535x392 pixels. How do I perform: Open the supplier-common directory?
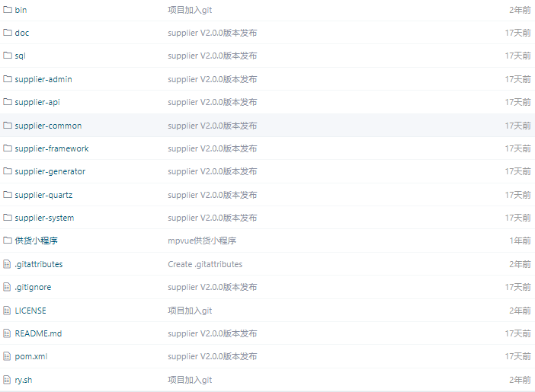tap(48, 126)
